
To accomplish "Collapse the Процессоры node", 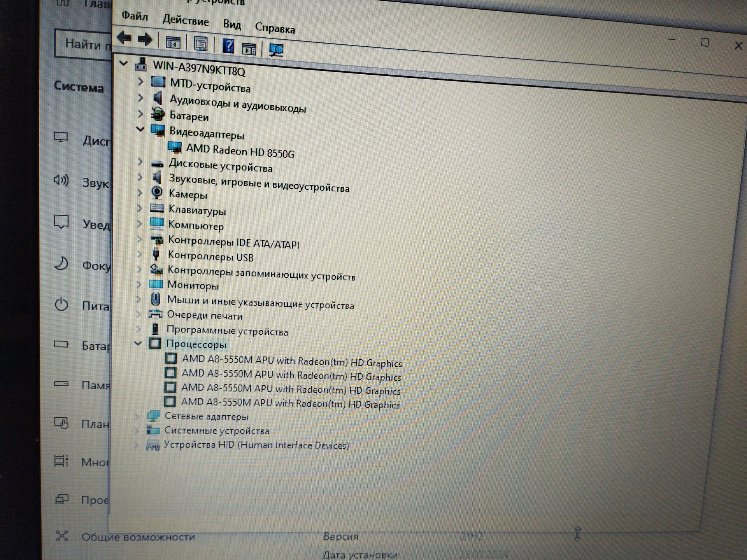I will coord(138,343).
